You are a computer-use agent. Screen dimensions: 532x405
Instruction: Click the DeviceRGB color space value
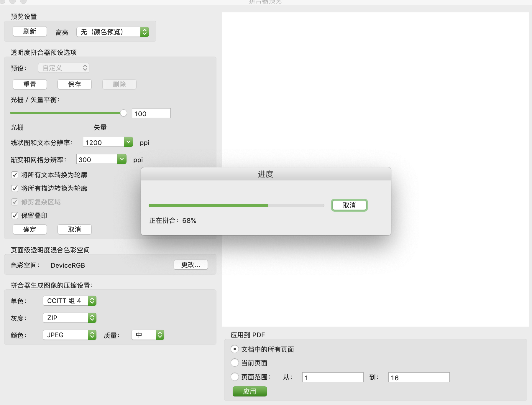68,265
